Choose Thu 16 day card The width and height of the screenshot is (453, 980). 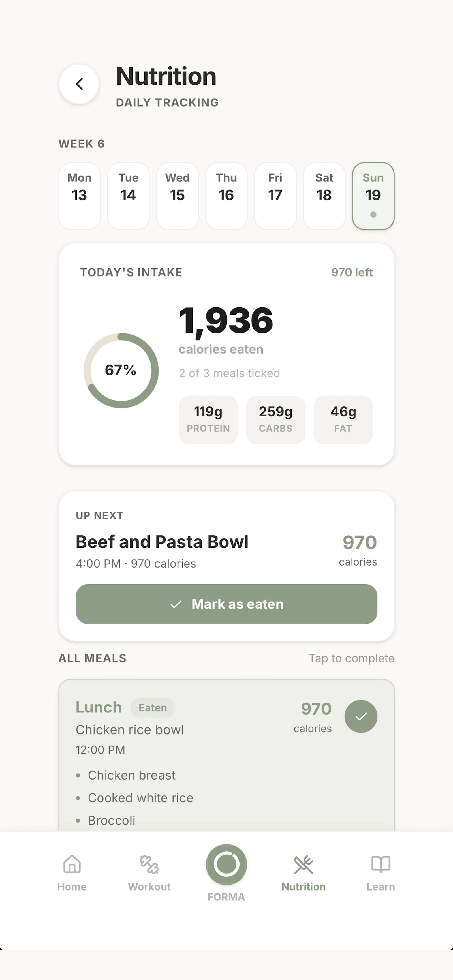pos(226,196)
